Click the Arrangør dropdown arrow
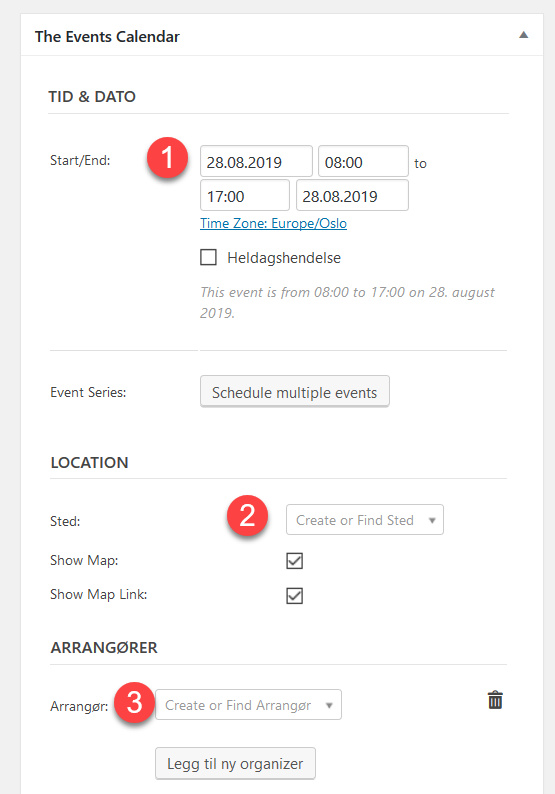The image size is (555, 794). (329, 705)
